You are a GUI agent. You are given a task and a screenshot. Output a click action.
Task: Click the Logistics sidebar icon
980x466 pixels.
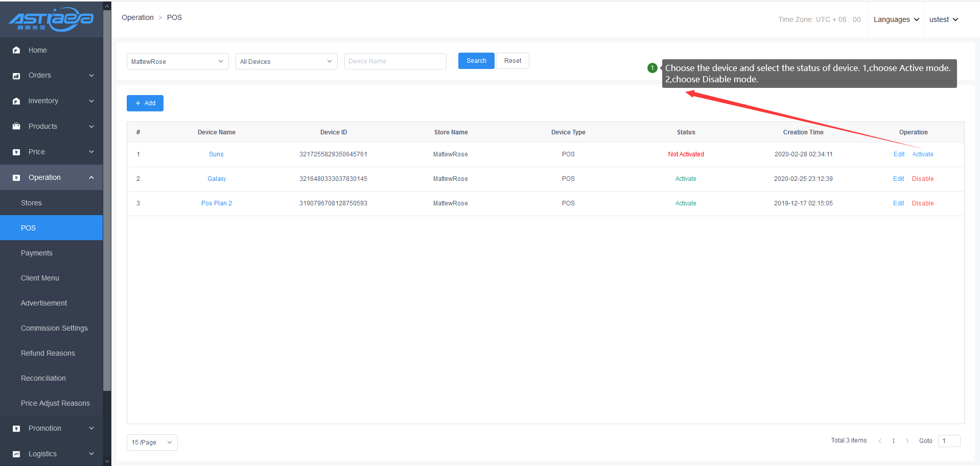16,454
